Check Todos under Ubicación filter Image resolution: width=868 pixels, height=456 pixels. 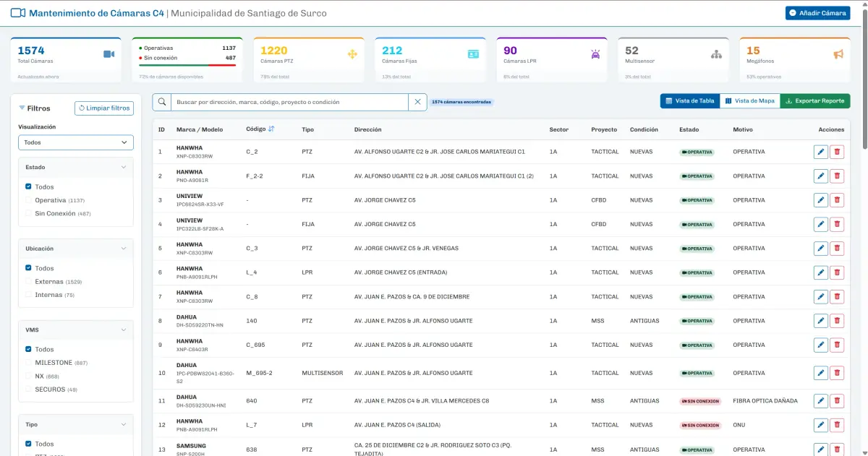point(28,268)
